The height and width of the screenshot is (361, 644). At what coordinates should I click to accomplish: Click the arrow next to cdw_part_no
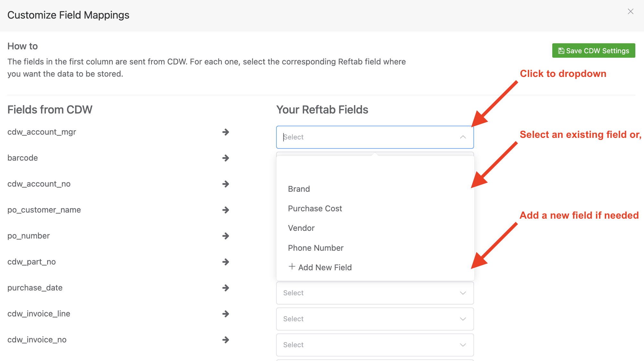226,262
